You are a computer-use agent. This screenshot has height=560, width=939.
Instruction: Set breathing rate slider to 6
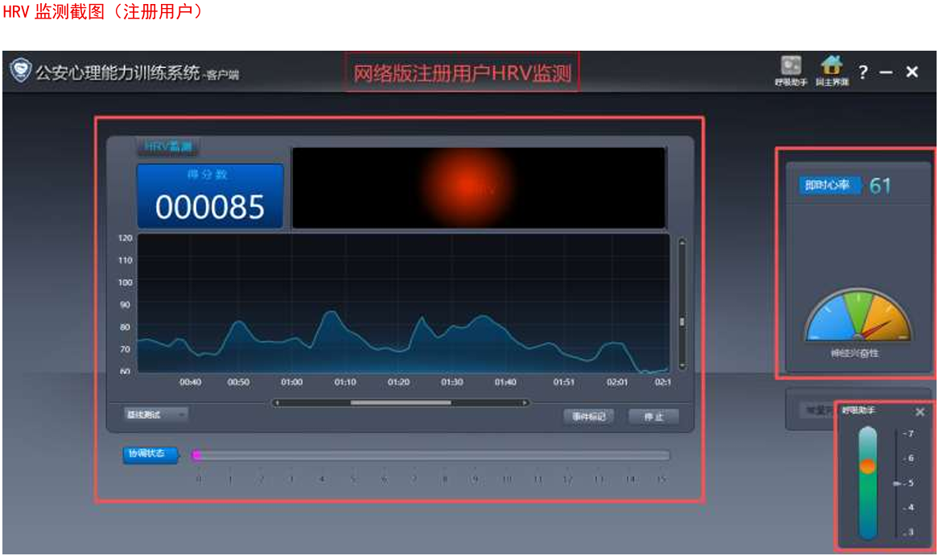(x=896, y=459)
